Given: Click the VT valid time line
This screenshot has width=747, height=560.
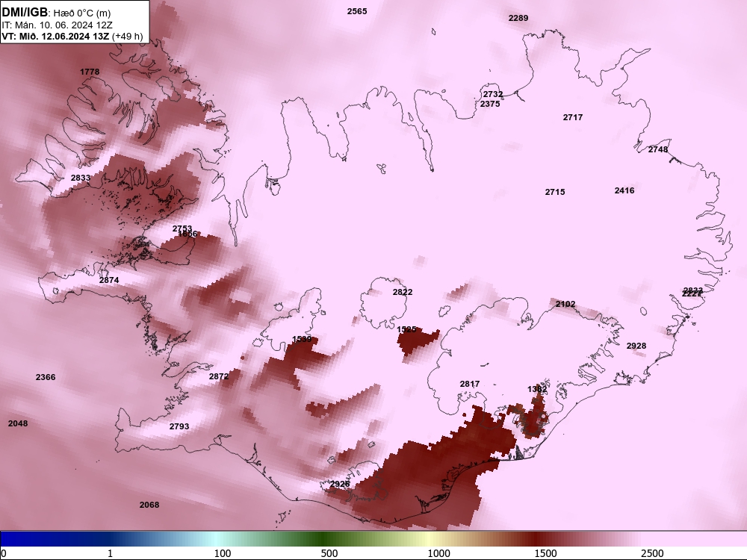Looking at the screenshot, I should [72, 36].
